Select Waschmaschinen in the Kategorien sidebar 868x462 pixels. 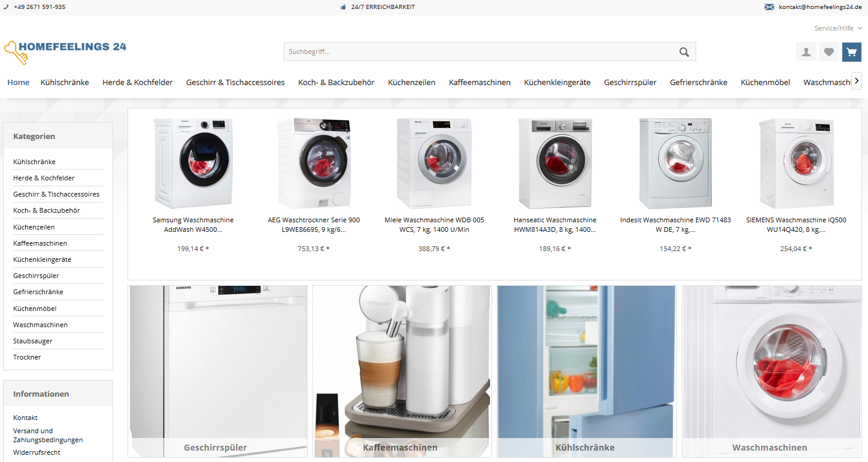(58, 325)
